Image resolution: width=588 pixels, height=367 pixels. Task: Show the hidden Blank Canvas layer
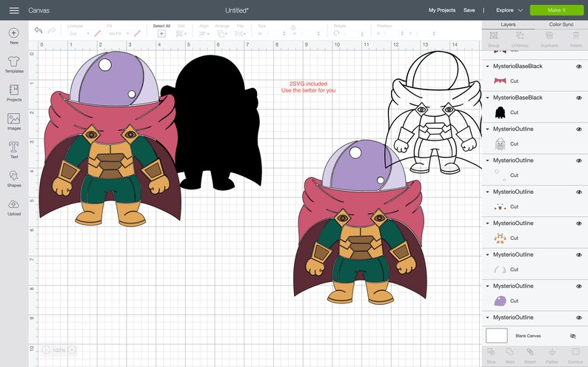tap(573, 336)
